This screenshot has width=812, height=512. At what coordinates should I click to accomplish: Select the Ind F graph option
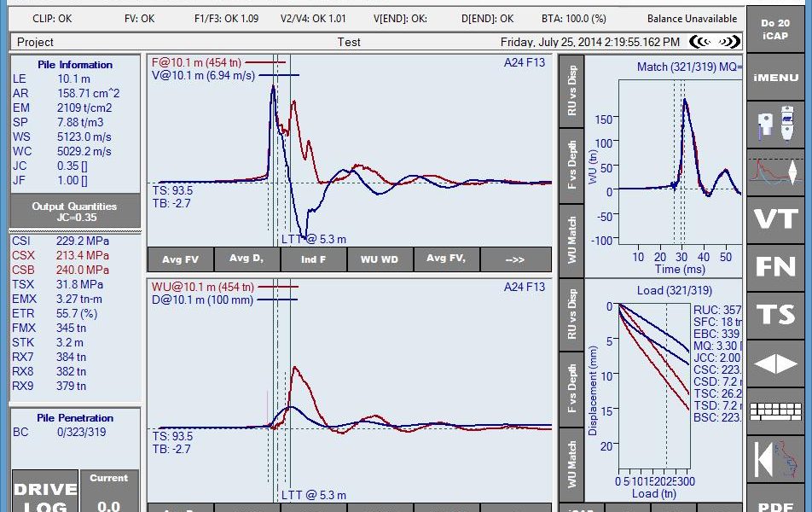[x=313, y=259]
